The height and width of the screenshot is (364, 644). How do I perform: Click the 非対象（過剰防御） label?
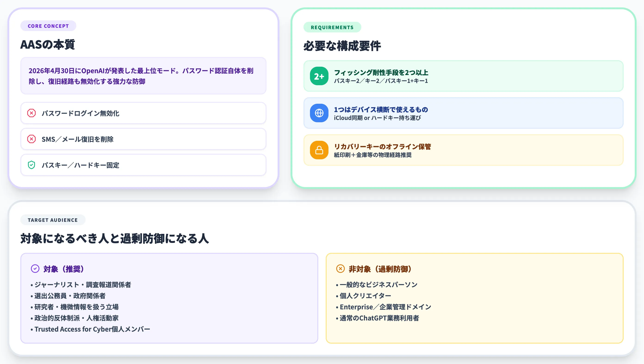pos(380,269)
